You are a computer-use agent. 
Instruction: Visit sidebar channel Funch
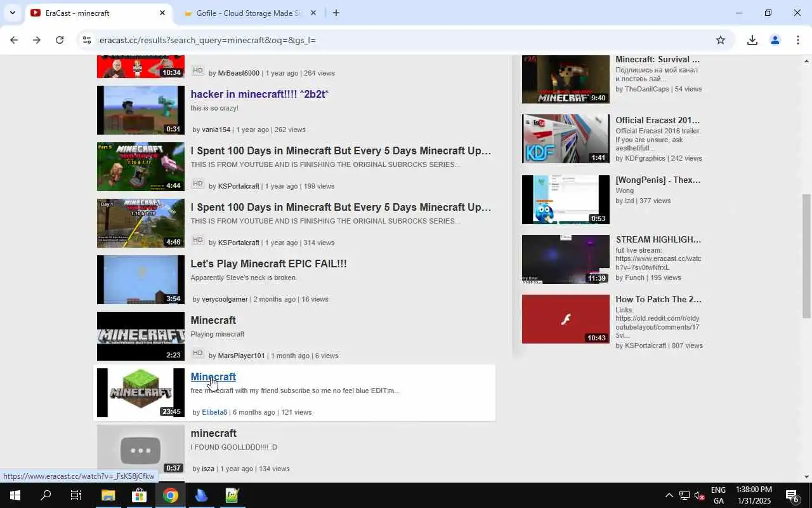click(x=635, y=277)
